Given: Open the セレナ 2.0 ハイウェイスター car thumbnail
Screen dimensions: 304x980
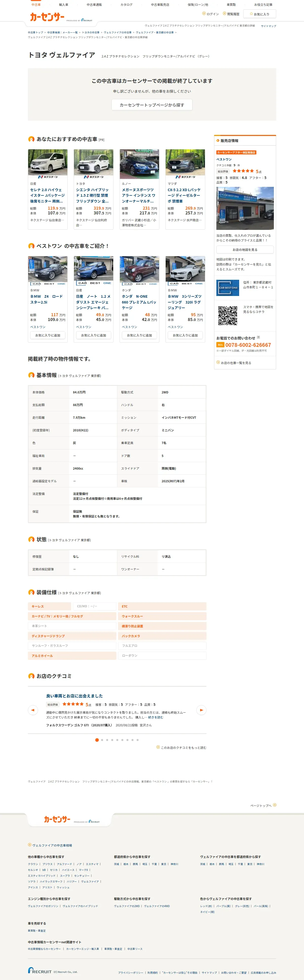Looking at the screenshot, I should pos(48,164).
